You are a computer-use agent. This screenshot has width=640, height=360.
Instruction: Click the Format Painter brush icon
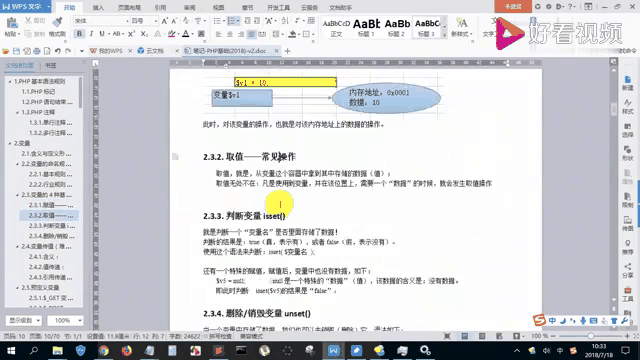(57, 22)
